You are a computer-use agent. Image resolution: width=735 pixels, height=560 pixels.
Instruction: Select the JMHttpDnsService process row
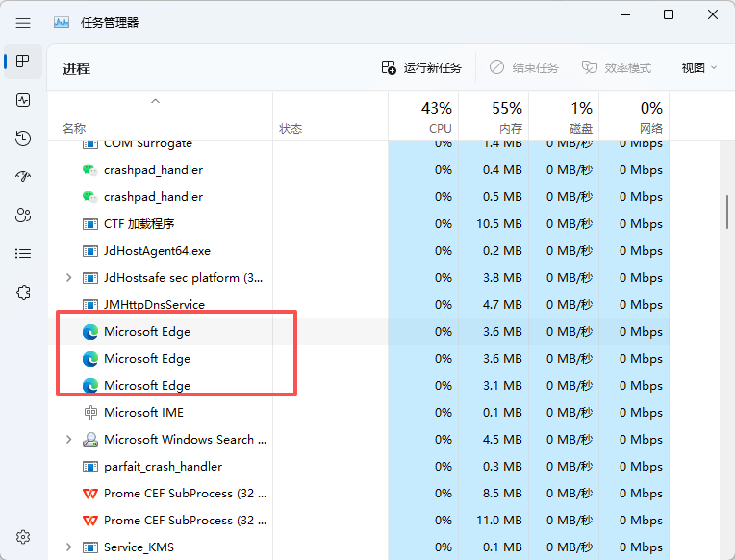click(359, 305)
